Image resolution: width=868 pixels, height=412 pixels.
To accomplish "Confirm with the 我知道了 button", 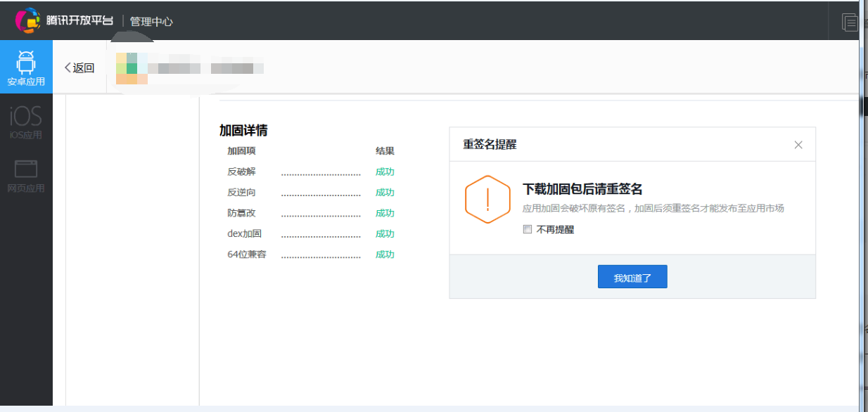I will click(x=632, y=277).
